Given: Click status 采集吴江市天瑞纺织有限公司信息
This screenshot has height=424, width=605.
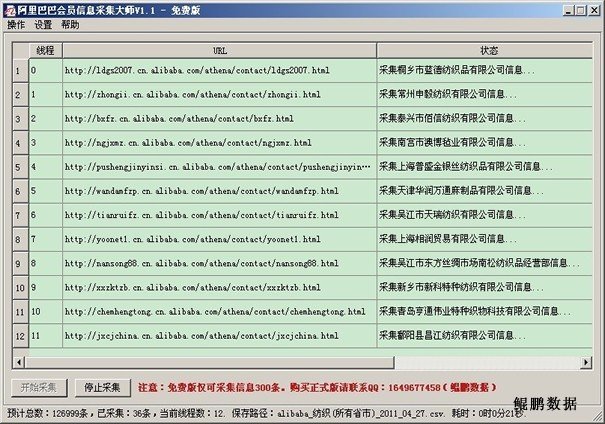Looking at the screenshot, I should pyautogui.click(x=485, y=215).
